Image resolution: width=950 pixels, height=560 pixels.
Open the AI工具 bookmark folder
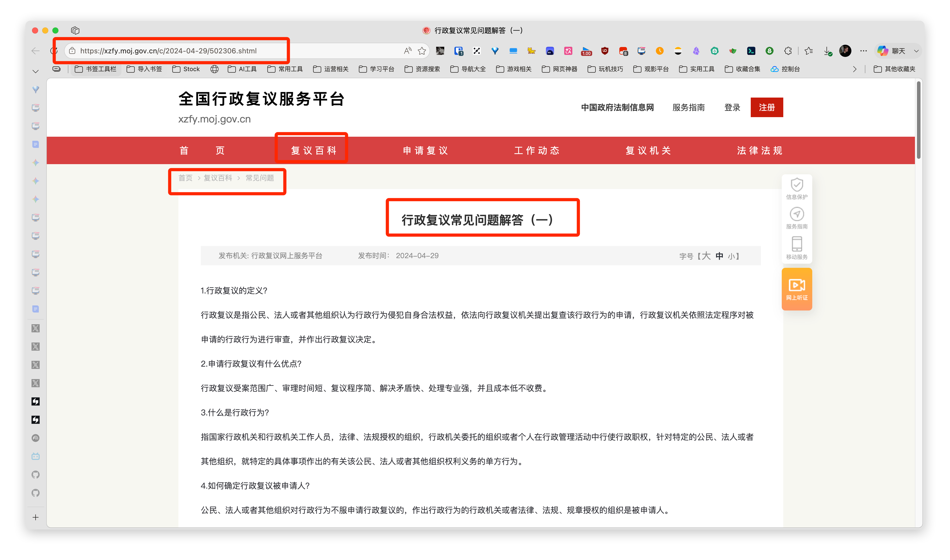[x=242, y=69]
